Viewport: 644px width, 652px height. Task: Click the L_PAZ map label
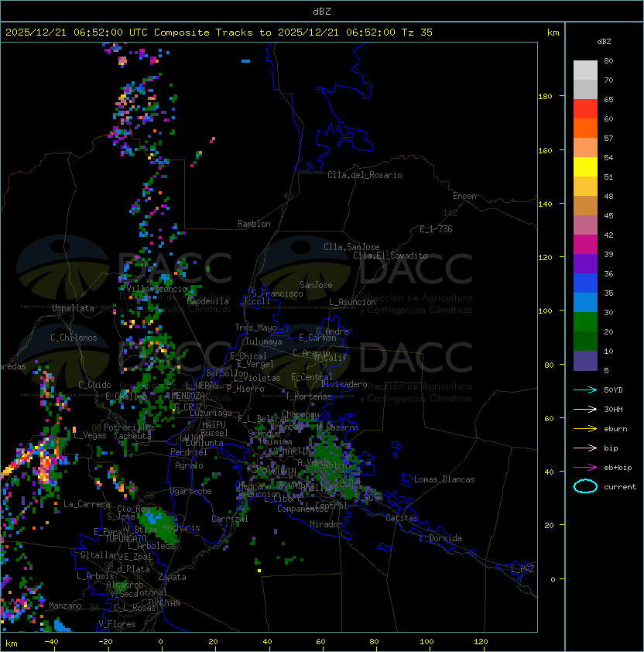click(x=522, y=569)
